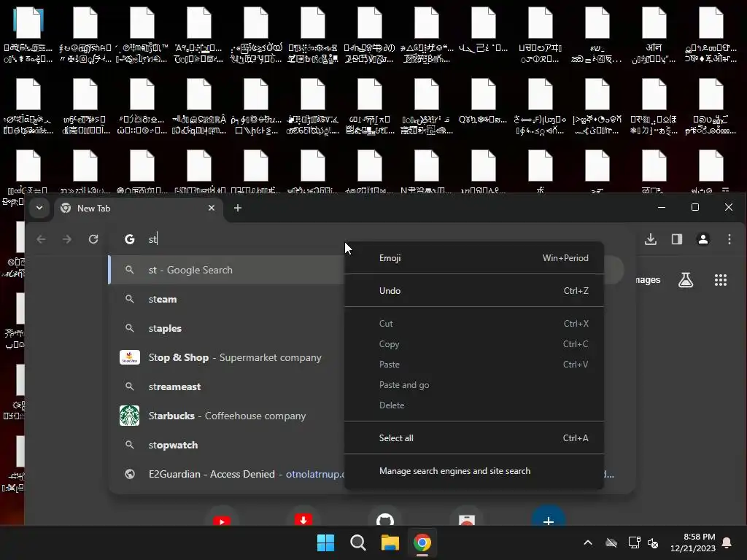Click the browser back arrow
Image resolution: width=747 pixels, height=560 pixels.
[x=42, y=239]
